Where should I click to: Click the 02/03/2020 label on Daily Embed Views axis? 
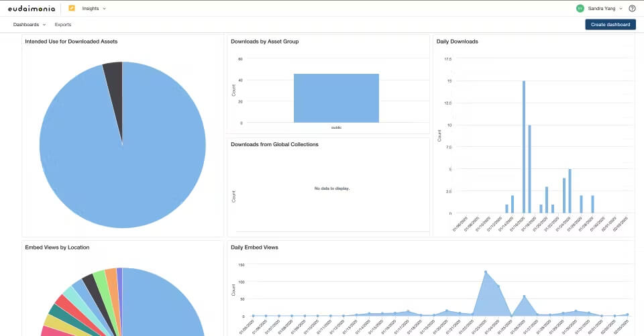click(621, 327)
